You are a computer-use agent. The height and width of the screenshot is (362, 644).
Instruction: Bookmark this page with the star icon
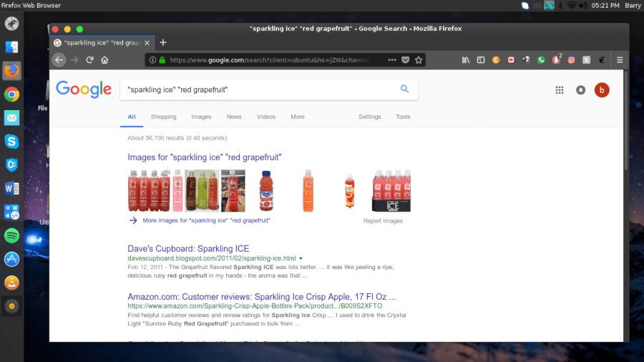419,60
